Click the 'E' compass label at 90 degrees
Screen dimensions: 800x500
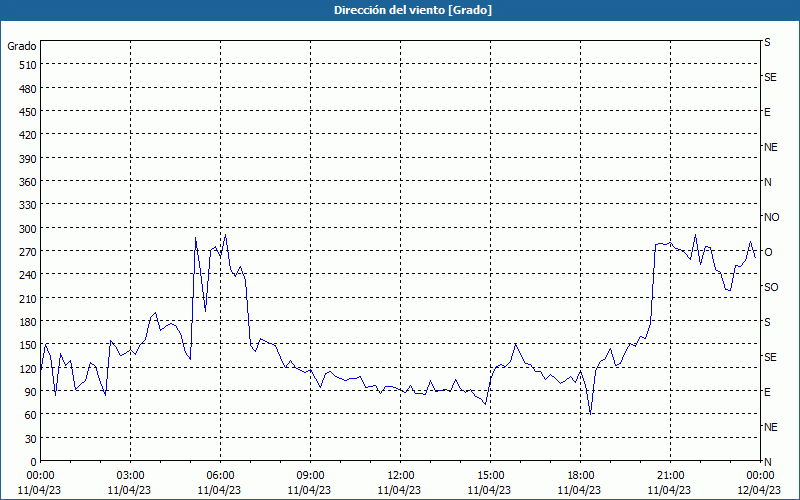[x=767, y=392]
